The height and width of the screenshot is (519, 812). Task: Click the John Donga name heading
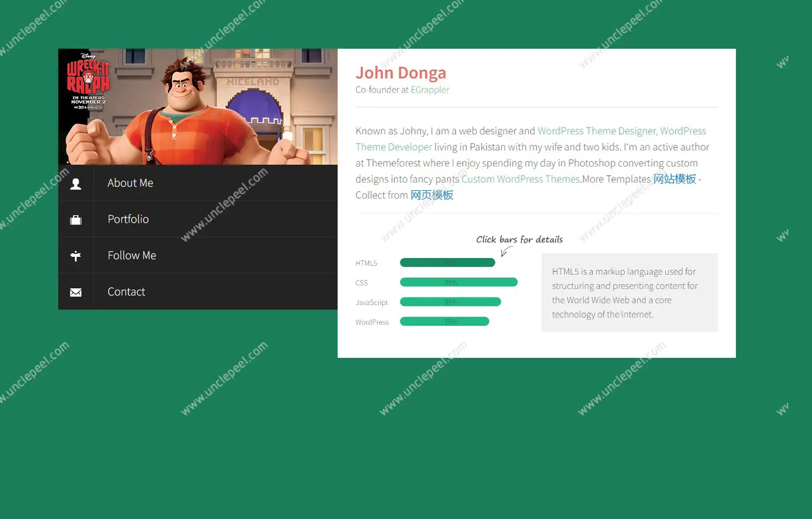401,72
